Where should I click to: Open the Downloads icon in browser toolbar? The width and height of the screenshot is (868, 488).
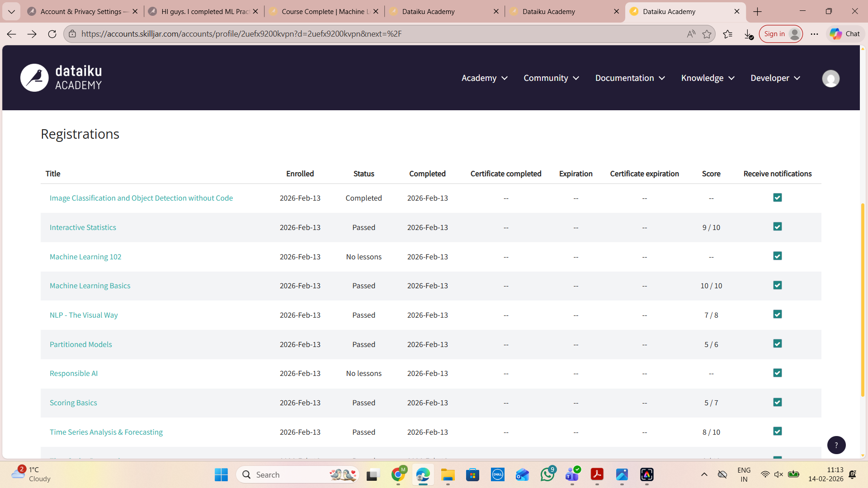click(x=747, y=34)
